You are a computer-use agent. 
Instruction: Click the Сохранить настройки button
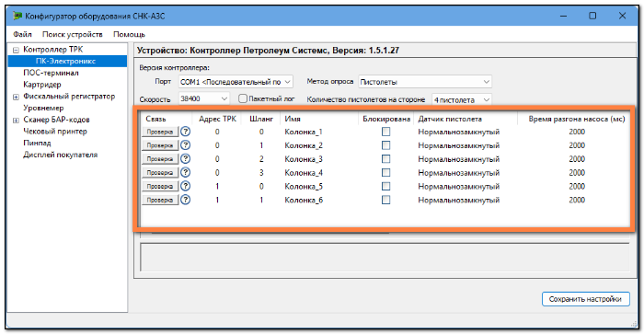[x=585, y=299]
